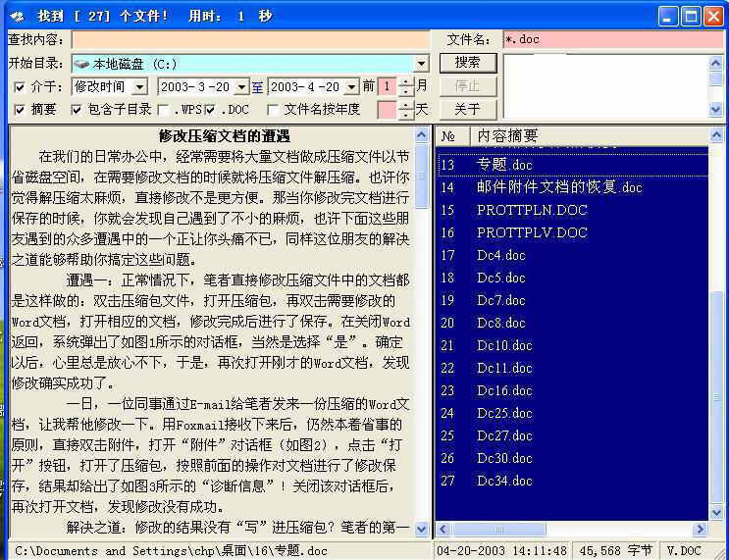Select PROTTPLN.DOC in results list
729x560 pixels.
coord(532,210)
